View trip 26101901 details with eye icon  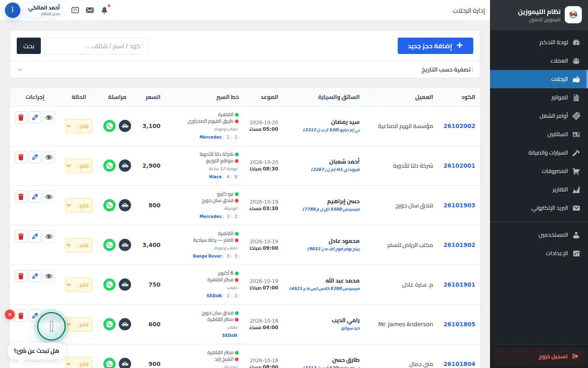(49, 276)
